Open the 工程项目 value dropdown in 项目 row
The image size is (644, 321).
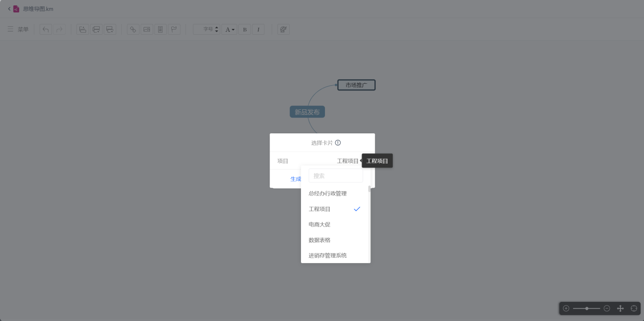[x=347, y=161]
